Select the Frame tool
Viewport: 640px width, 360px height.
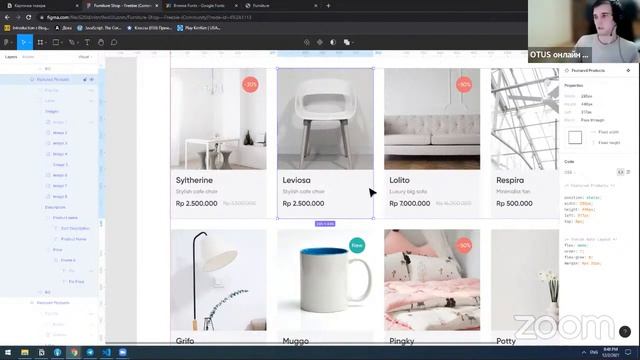tap(40, 42)
